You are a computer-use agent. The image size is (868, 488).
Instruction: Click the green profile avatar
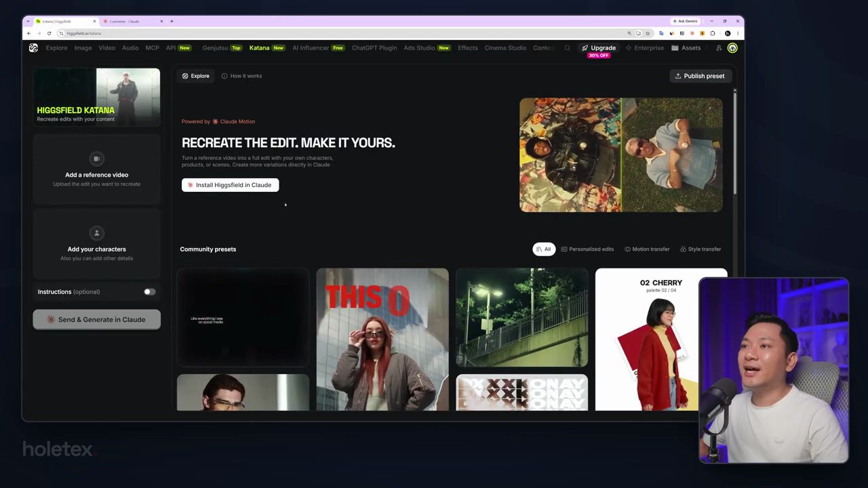(732, 48)
